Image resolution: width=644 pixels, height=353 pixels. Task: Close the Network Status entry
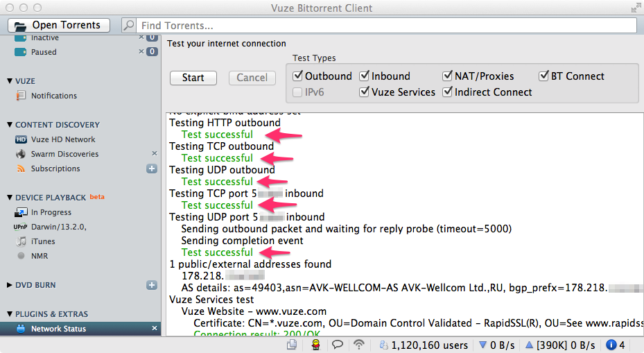coord(155,328)
